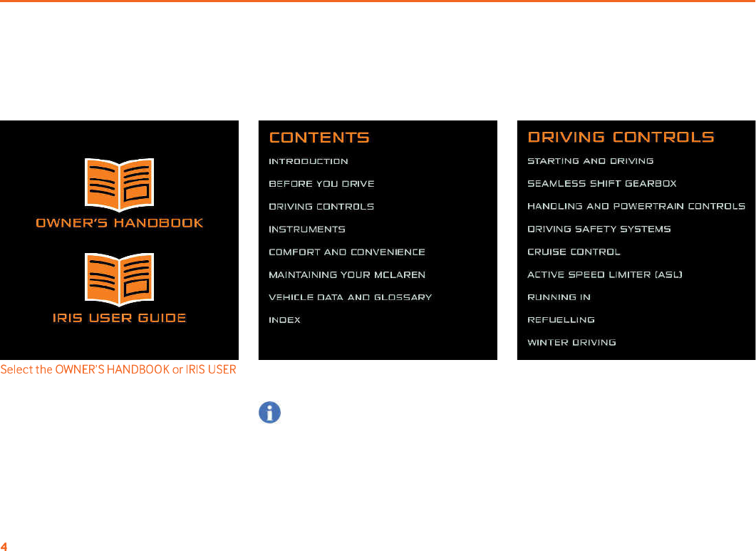Open DRIVING SAFETY SYSTEMS topic
756x551 pixels.
pos(599,229)
